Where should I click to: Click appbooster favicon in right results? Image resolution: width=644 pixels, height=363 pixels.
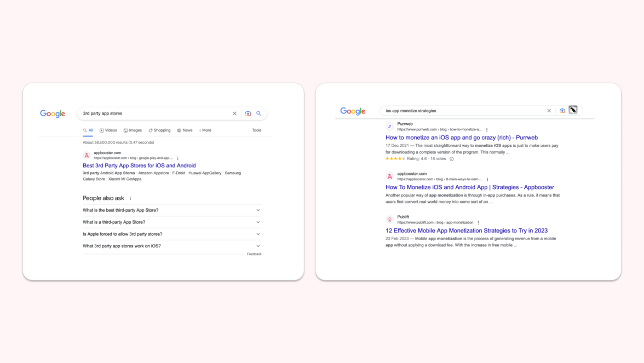[x=389, y=177]
